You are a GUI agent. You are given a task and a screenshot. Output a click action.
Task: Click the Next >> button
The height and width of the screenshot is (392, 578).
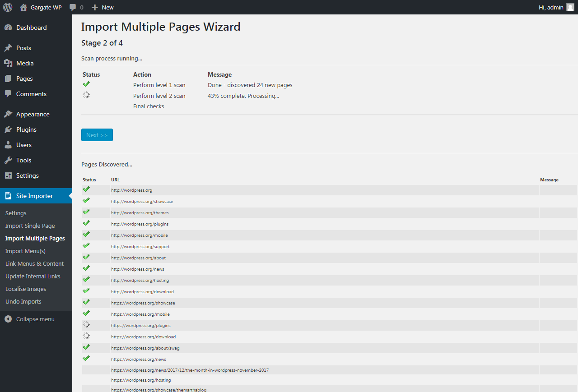(x=97, y=135)
